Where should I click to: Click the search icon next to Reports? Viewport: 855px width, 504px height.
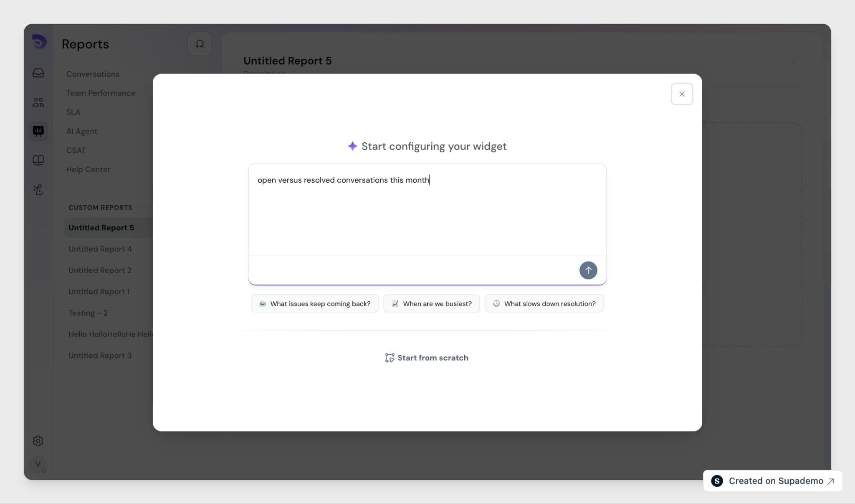pyautogui.click(x=200, y=44)
